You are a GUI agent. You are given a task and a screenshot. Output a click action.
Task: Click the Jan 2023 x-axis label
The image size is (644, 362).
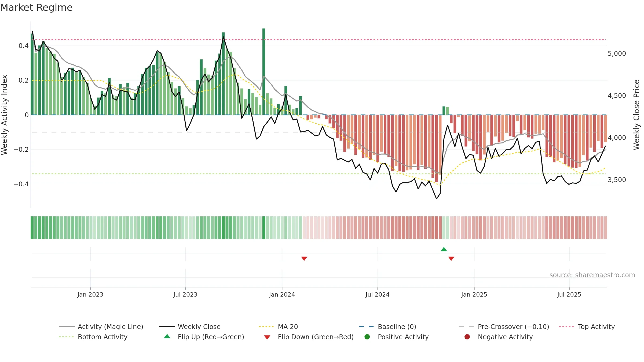pos(90,294)
